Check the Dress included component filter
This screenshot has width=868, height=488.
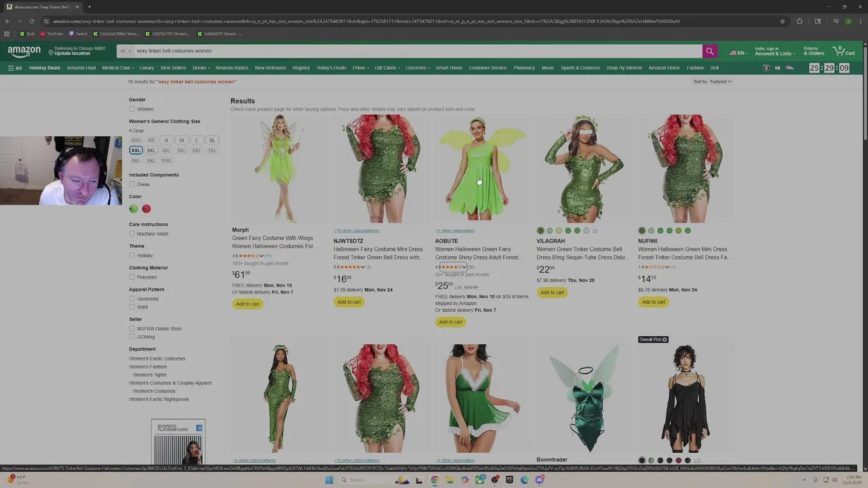(x=132, y=184)
